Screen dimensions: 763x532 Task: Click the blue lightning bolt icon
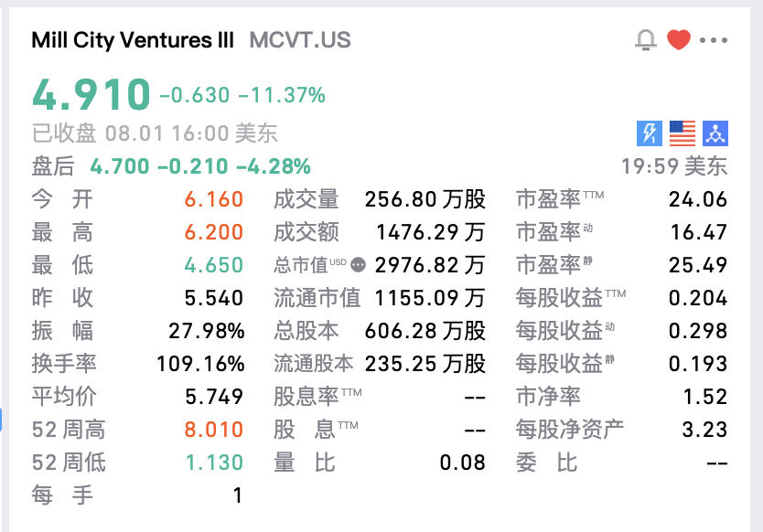649,133
